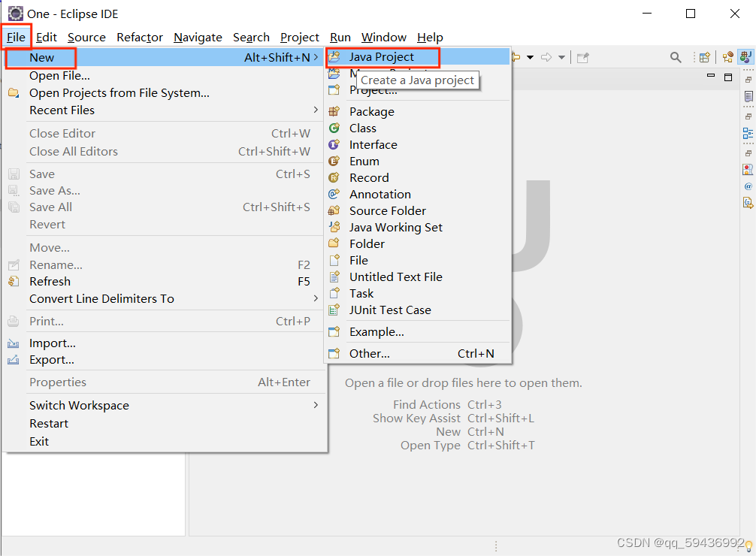
Task: Click the Search magnifier toolbar icon
Action: pos(676,57)
